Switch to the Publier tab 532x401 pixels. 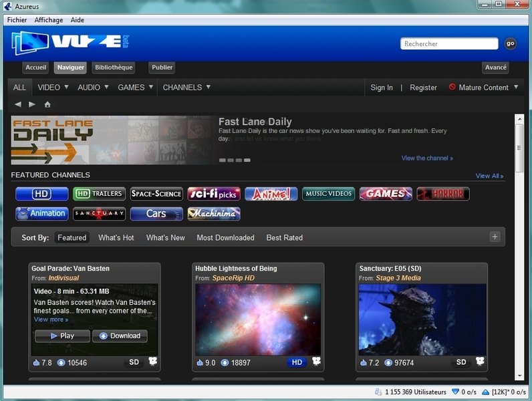tap(162, 68)
